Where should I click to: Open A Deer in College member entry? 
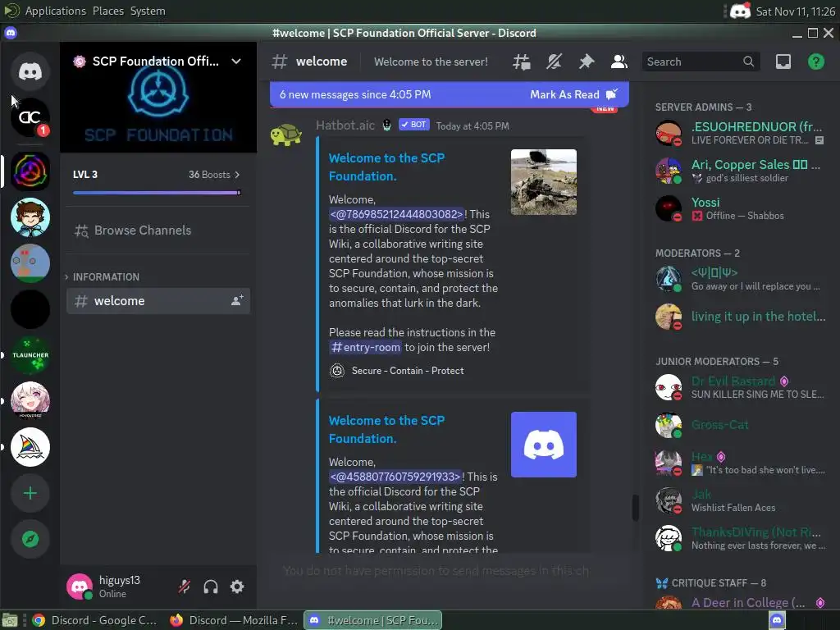click(x=741, y=603)
